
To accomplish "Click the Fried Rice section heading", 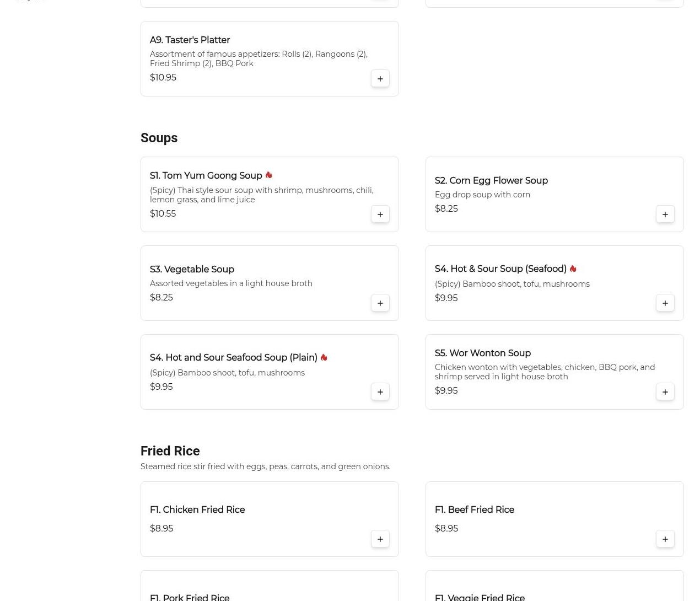I will pyautogui.click(x=170, y=450).
